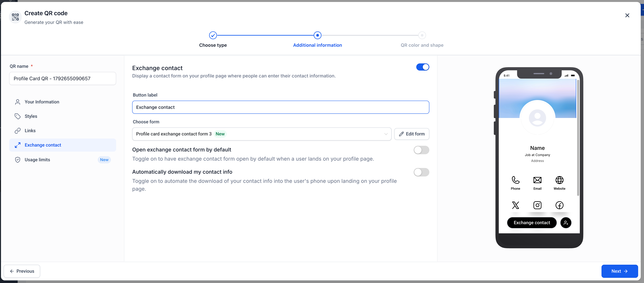Tap the Phone icon in phone preview
Viewport: 644px width, 283px height.
[515, 180]
